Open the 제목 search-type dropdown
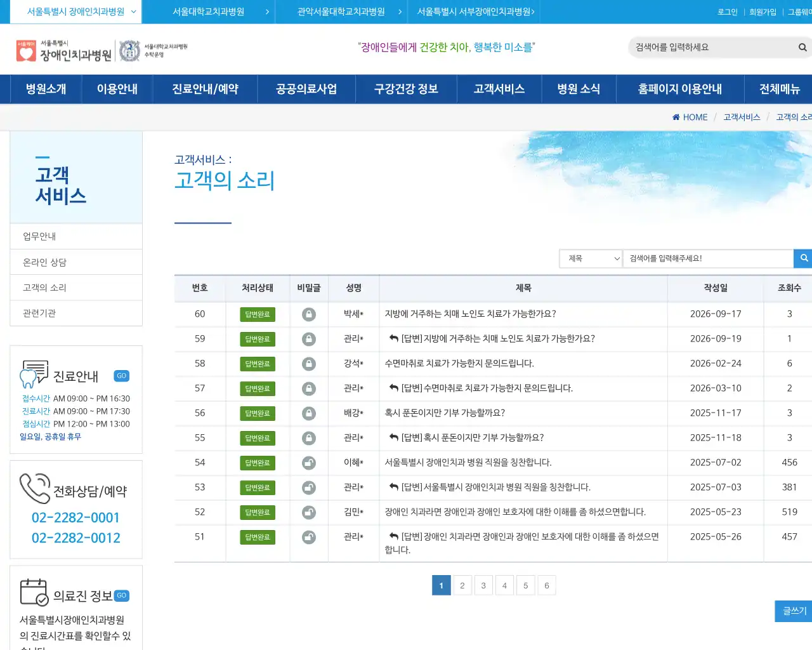Viewport: 812px width, 650px height. click(591, 258)
